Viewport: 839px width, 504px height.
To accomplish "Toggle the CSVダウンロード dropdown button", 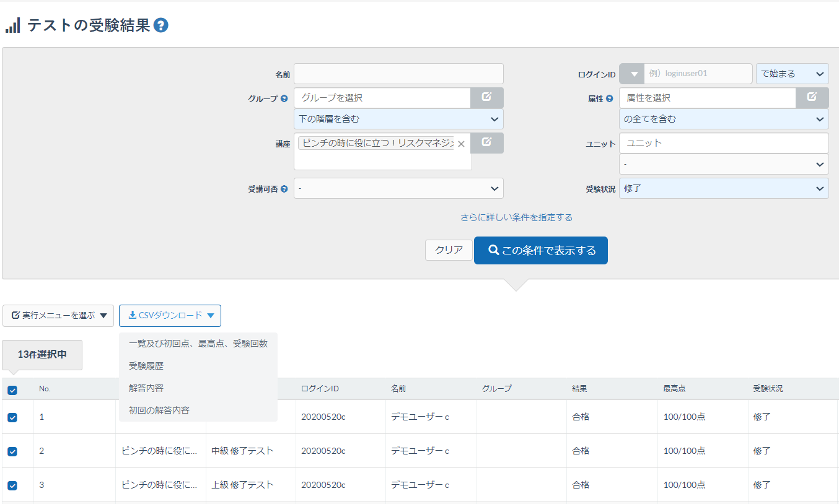I will 170,315.
